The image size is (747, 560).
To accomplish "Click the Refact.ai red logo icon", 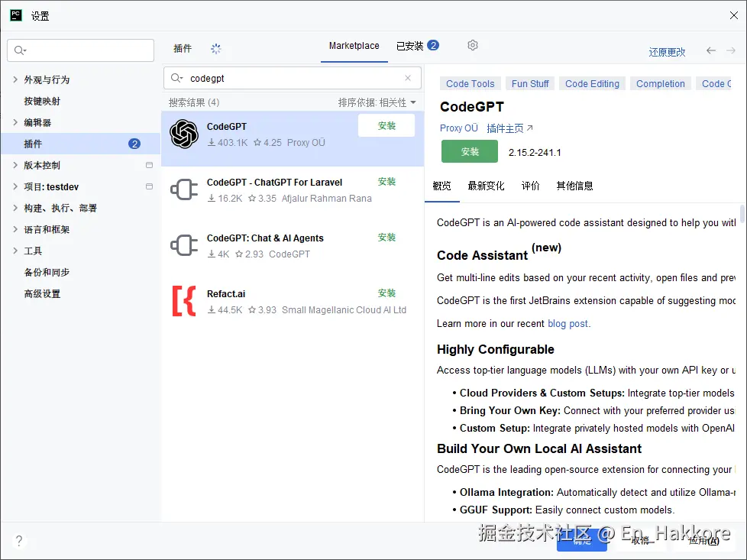I will 184,301.
